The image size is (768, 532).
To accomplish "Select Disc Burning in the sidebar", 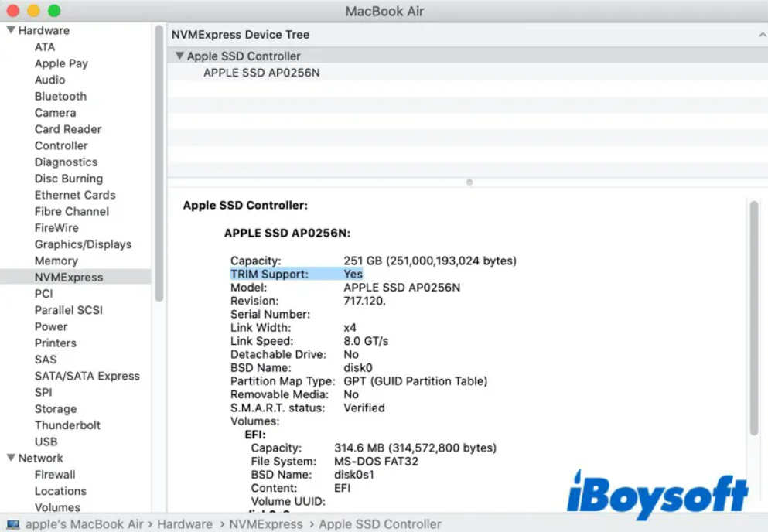I will [x=69, y=179].
